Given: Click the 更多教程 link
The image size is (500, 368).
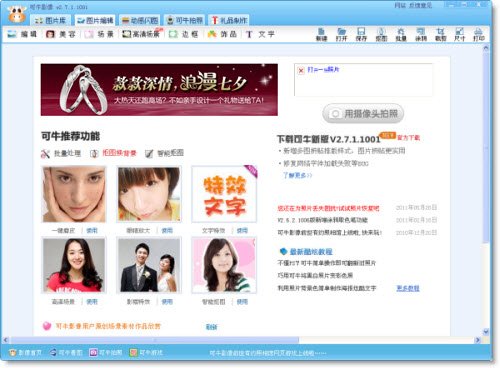Looking at the screenshot, I should tap(408, 288).
